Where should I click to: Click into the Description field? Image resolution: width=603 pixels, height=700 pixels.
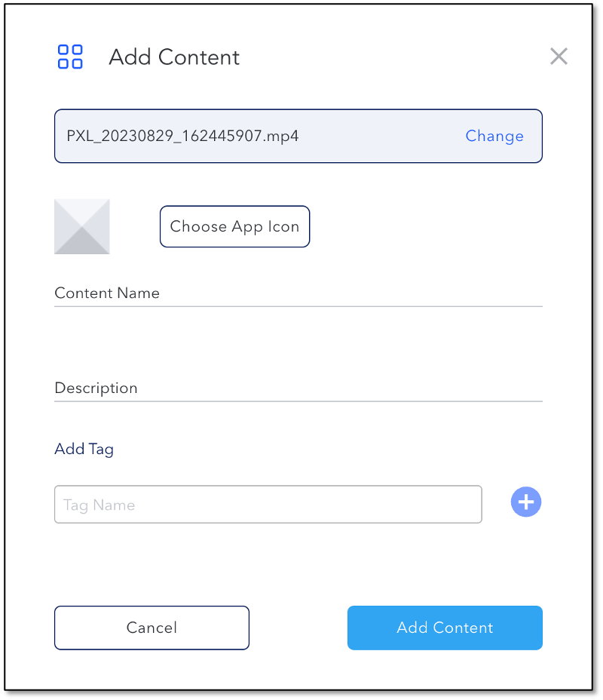(x=298, y=388)
